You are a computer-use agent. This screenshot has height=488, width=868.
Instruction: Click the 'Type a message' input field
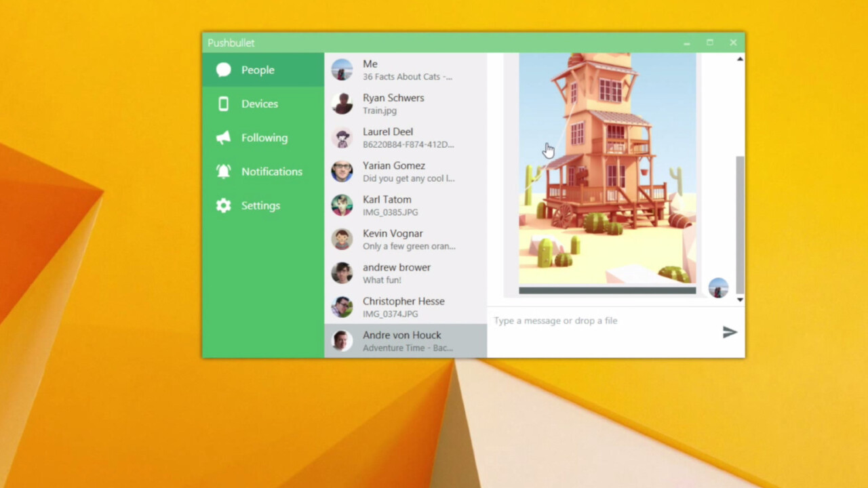point(600,321)
